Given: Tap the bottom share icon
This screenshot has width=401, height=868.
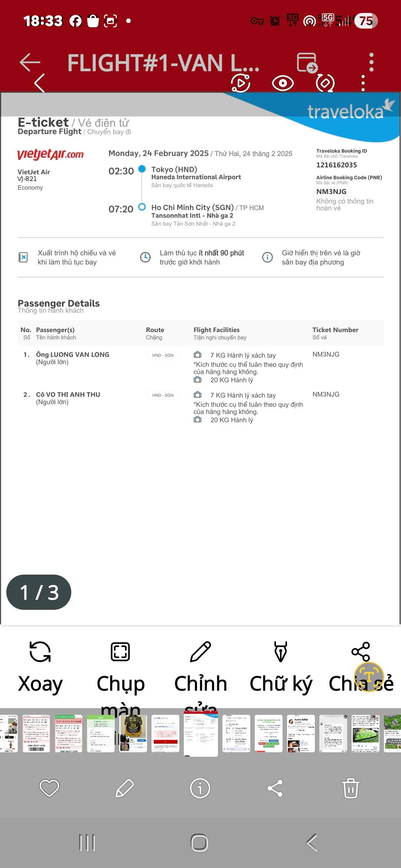Looking at the screenshot, I should click(275, 788).
